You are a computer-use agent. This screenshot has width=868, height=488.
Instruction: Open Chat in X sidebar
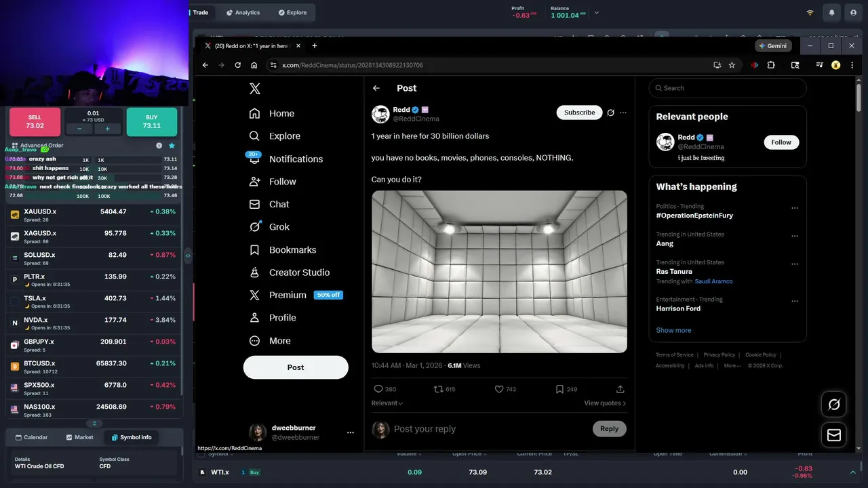tap(269, 204)
